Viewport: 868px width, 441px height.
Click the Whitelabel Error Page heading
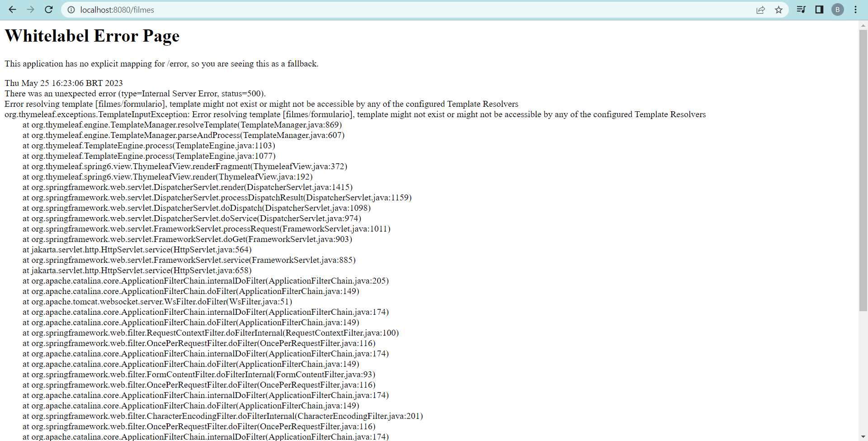(x=92, y=36)
